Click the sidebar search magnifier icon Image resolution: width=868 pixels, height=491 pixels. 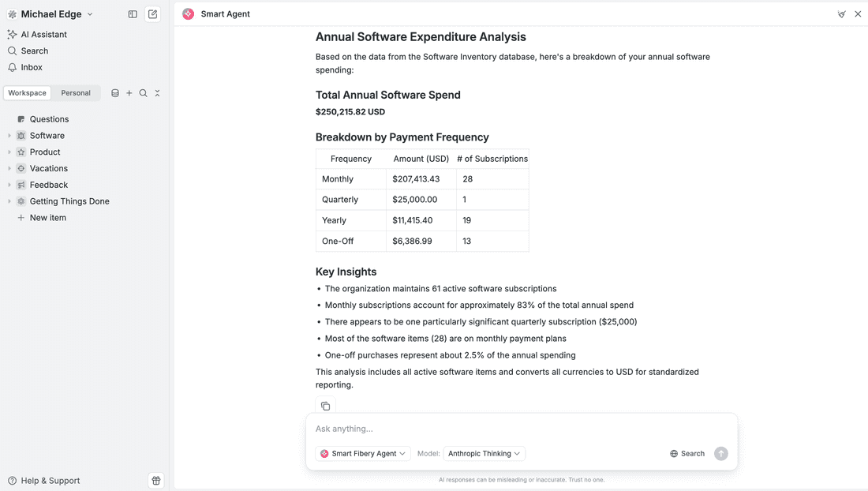tap(143, 93)
